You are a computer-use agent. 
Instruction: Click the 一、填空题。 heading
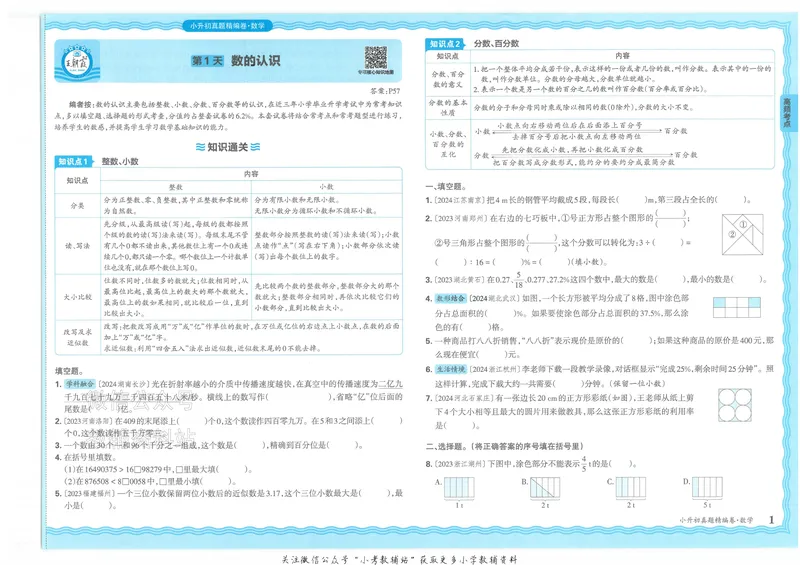pyautogui.click(x=446, y=187)
